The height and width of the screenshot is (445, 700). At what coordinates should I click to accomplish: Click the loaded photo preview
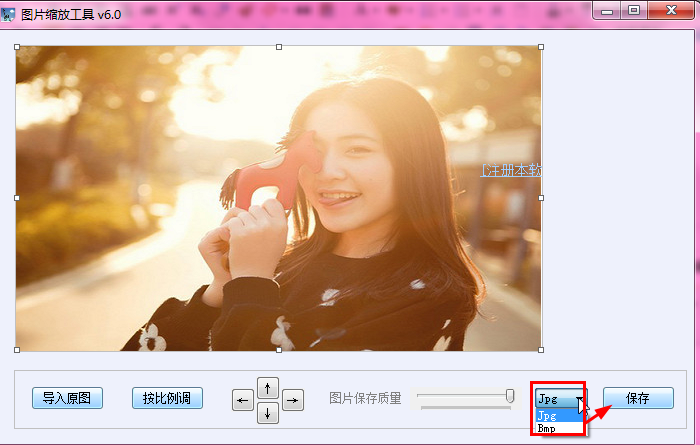[279, 198]
